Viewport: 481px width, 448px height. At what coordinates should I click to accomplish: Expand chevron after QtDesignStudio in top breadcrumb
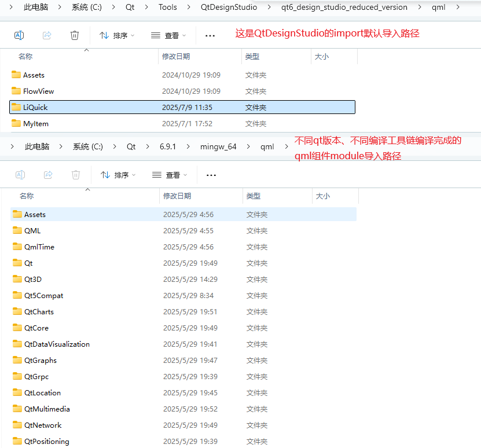click(x=269, y=7)
